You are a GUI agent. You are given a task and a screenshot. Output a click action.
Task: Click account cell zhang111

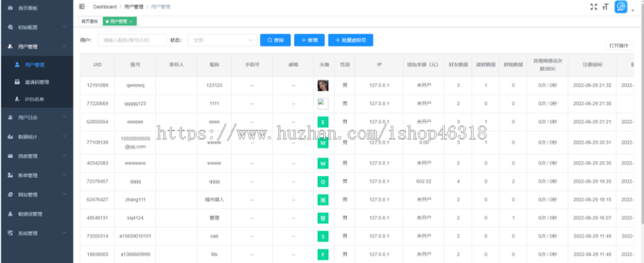coord(135,200)
